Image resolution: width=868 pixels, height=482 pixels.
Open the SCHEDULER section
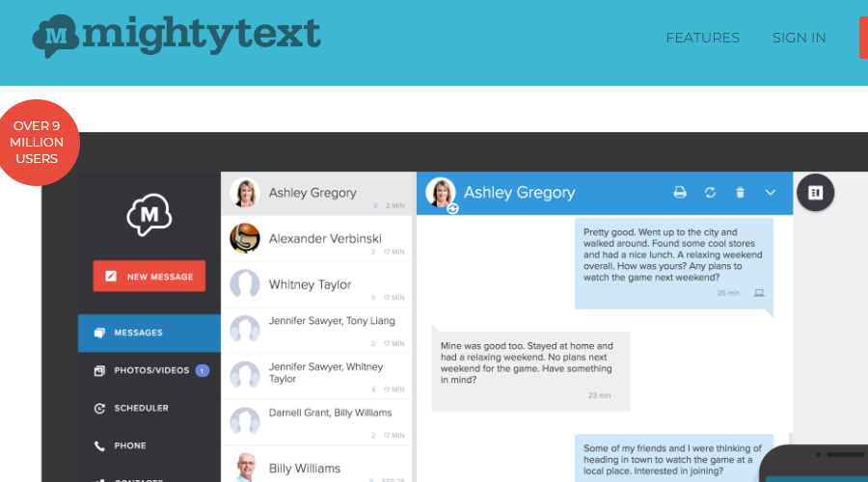point(149,408)
